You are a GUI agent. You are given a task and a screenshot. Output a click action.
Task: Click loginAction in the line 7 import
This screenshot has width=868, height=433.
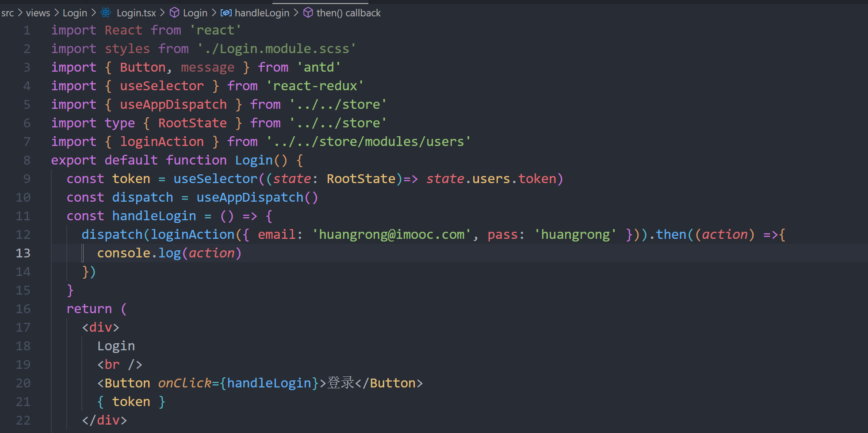[x=162, y=142]
